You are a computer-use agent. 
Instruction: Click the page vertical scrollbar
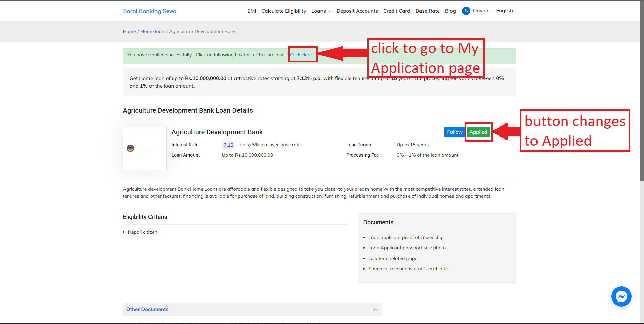point(642,91)
